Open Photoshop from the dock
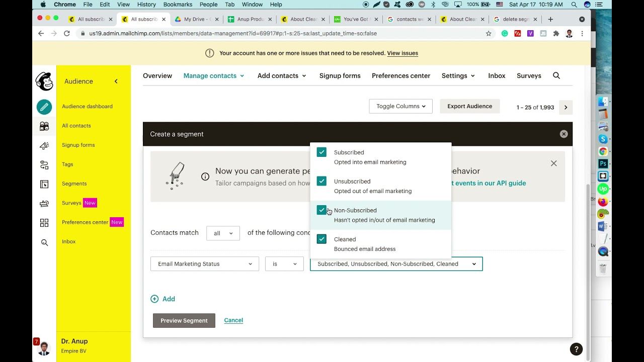This screenshot has height=362, width=644. (x=603, y=164)
